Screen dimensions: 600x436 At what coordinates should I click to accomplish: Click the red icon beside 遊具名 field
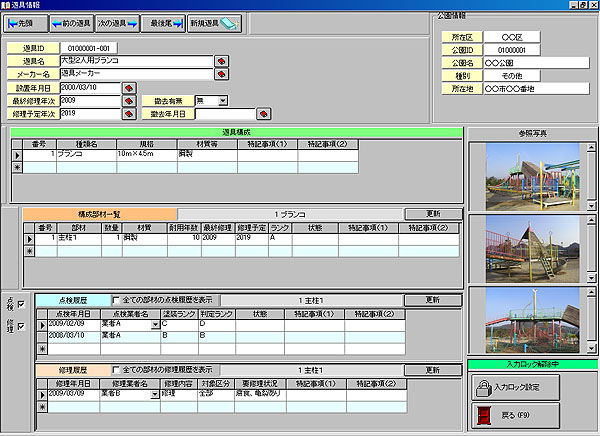(222, 61)
